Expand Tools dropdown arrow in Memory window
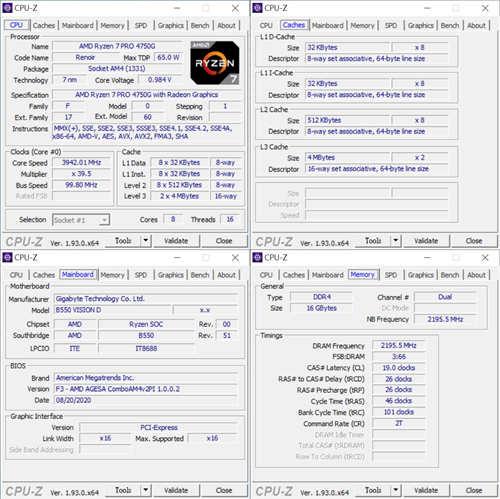500x499 pixels. click(396, 490)
